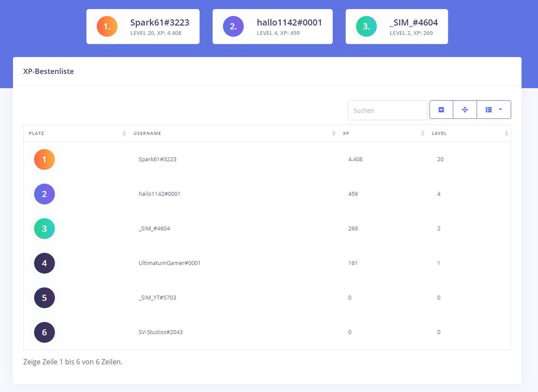This screenshot has width=538, height=392.
Task: Click username UltimatumGamer#0001
Action: (x=169, y=263)
